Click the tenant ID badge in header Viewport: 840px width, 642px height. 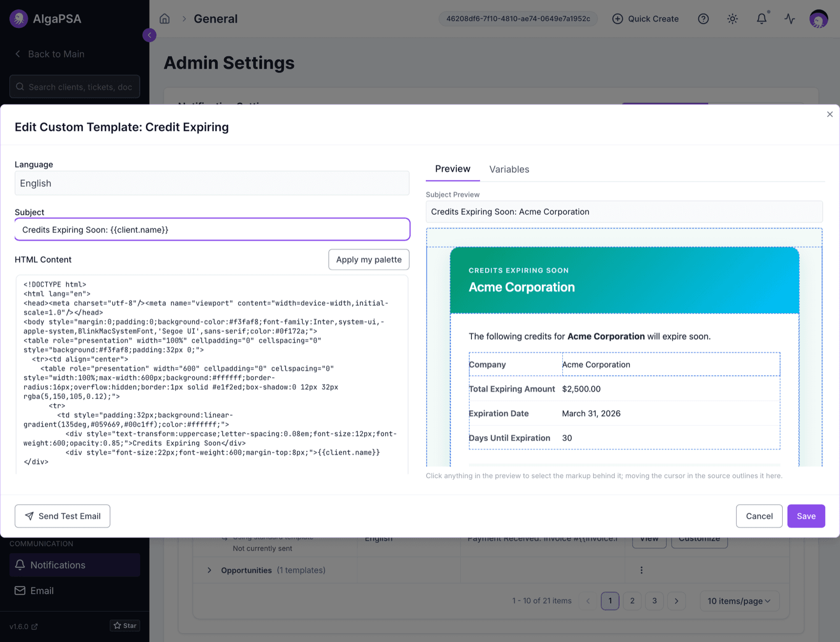click(518, 19)
